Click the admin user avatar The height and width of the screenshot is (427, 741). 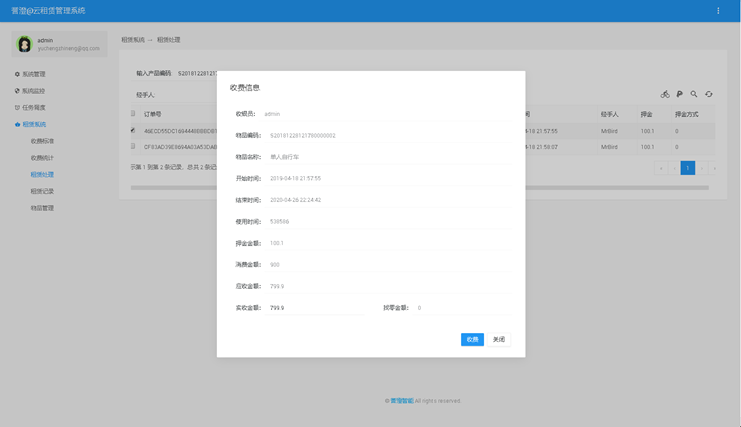24,44
